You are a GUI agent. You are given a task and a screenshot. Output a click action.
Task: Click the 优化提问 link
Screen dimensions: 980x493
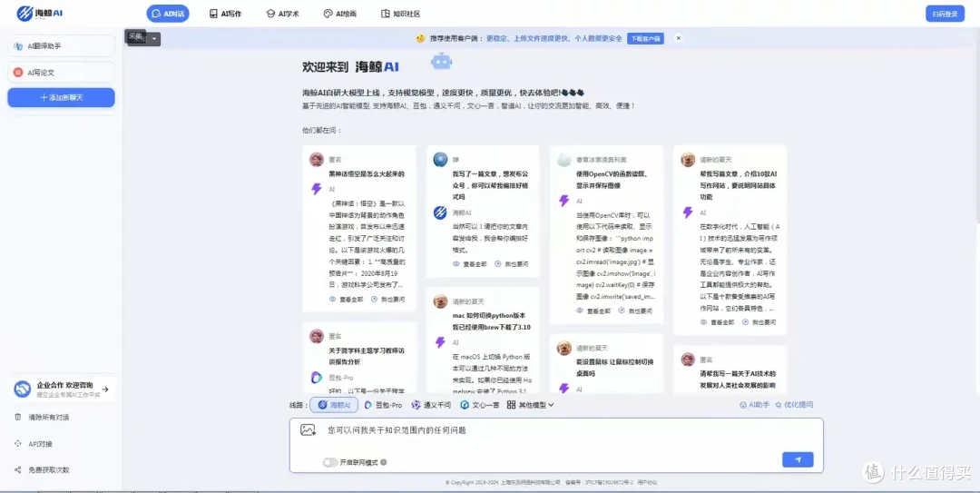click(794, 405)
